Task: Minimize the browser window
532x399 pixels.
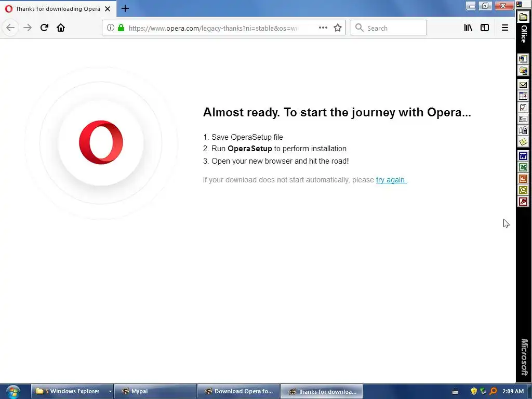Action: [x=471, y=6]
